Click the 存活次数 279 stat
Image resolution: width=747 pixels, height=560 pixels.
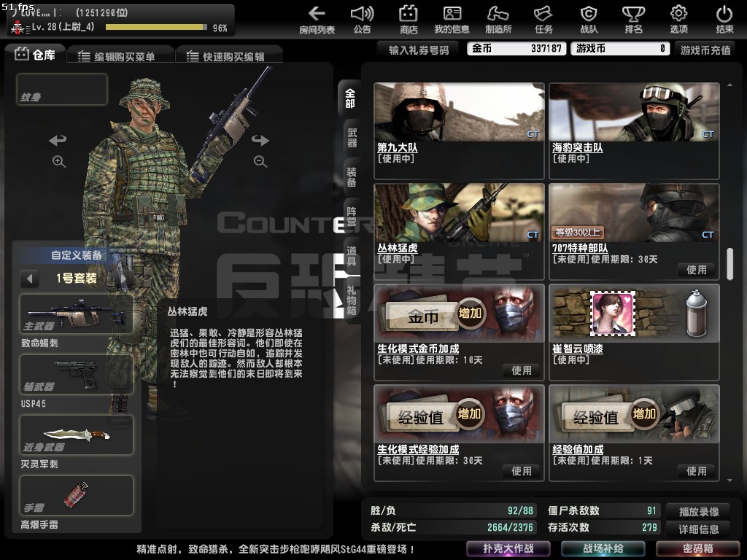tap(603, 527)
